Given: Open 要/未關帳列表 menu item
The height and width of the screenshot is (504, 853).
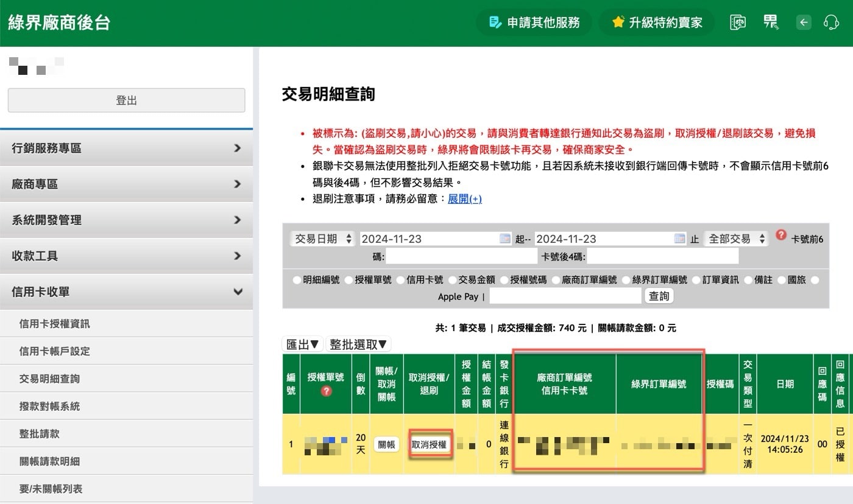Looking at the screenshot, I should (126, 489).
